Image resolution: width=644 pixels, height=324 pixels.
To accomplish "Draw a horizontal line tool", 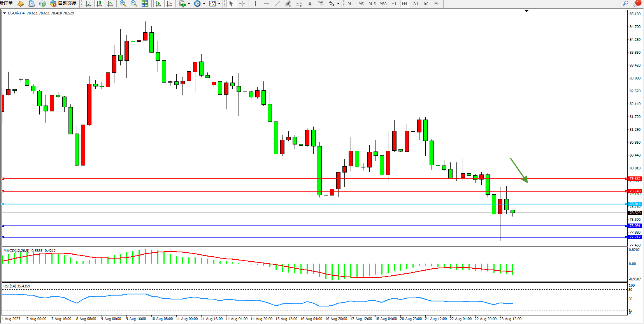I will 266,4.
